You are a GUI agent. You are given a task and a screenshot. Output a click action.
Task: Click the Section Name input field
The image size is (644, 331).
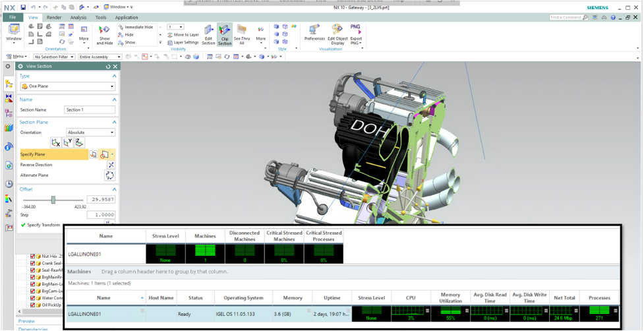pos(90,109)
